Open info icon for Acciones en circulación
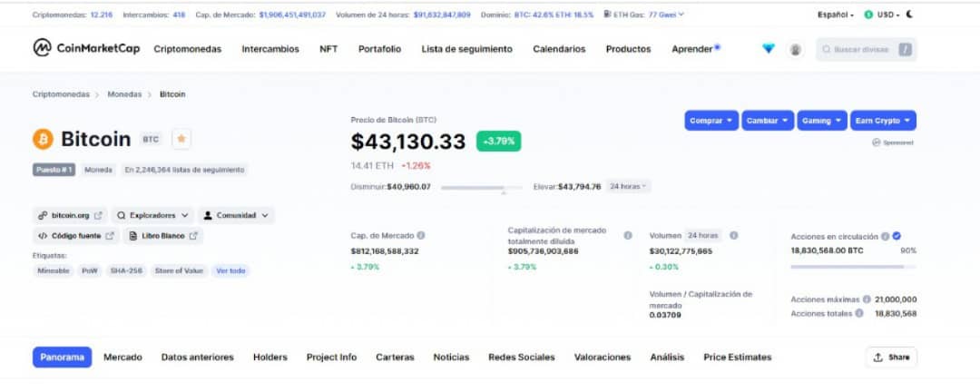Screen dimensions: 980x392 tap(885, 236)
